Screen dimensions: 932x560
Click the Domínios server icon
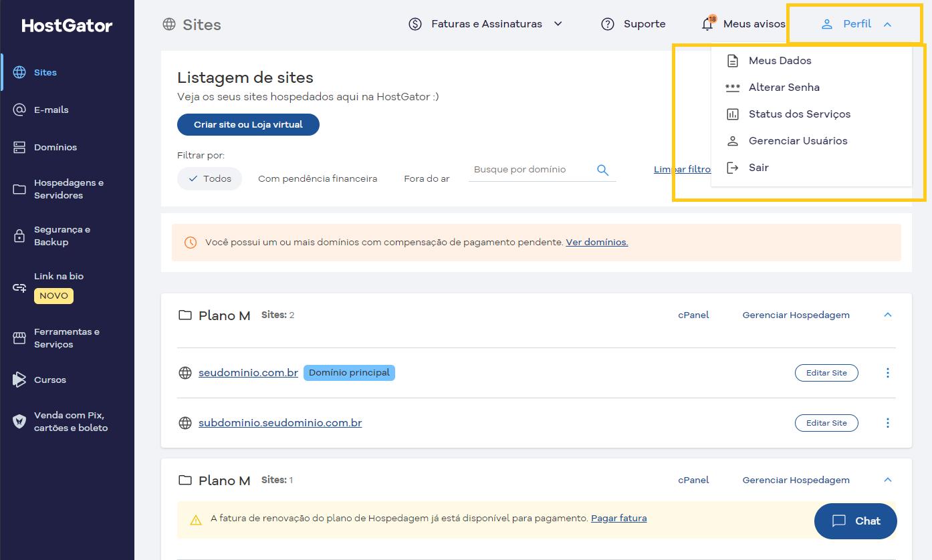point(19,147)
